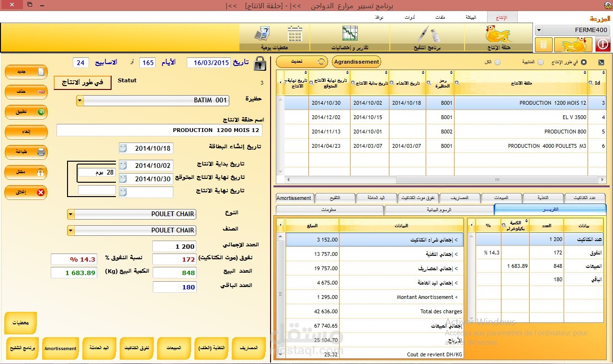Click magnifier in رمز الحظيرة column header

coord(430,83)
